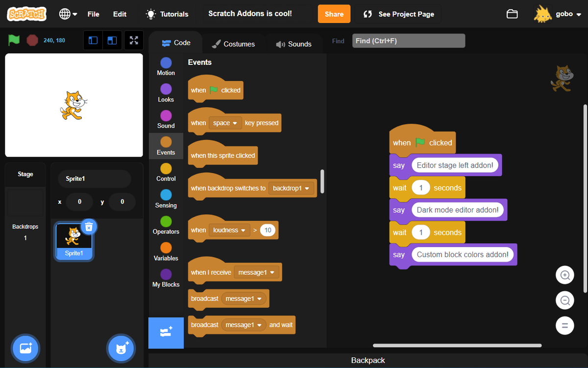Zoom in the workspace
This screenshot has width=588, height=368.
click(x=565, y=275)
